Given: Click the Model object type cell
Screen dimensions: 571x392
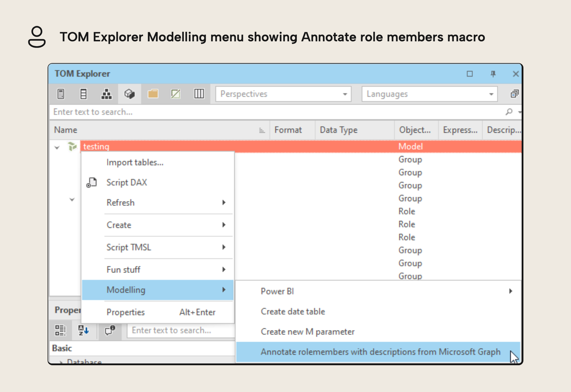Looking at the screenshot, I should pos(410,146).
